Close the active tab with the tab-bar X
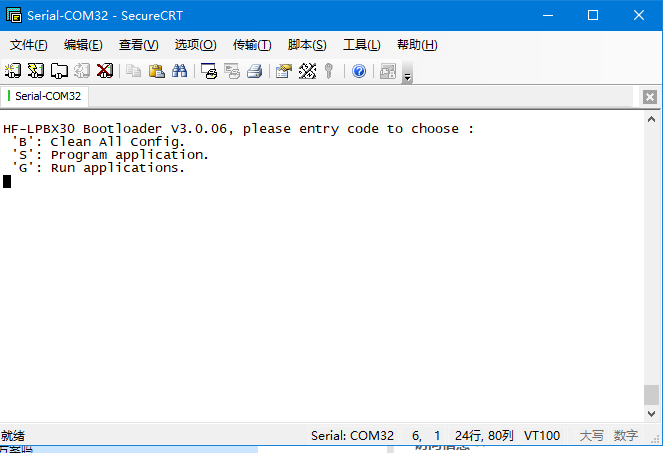The width and height of the screenshot is (663, 453). click(x=650, y=97)
